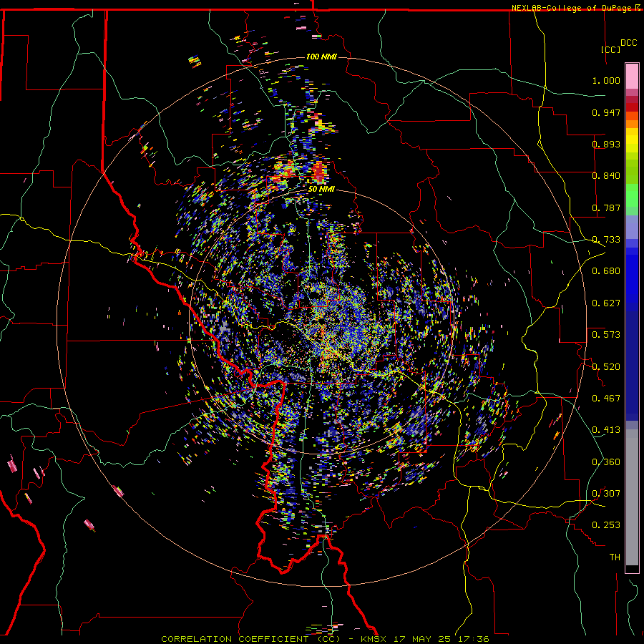The width and height of the screenshot is (644, 644).
Task: Click the 0.573 value on the scale
Action: (x=606, y=335)
